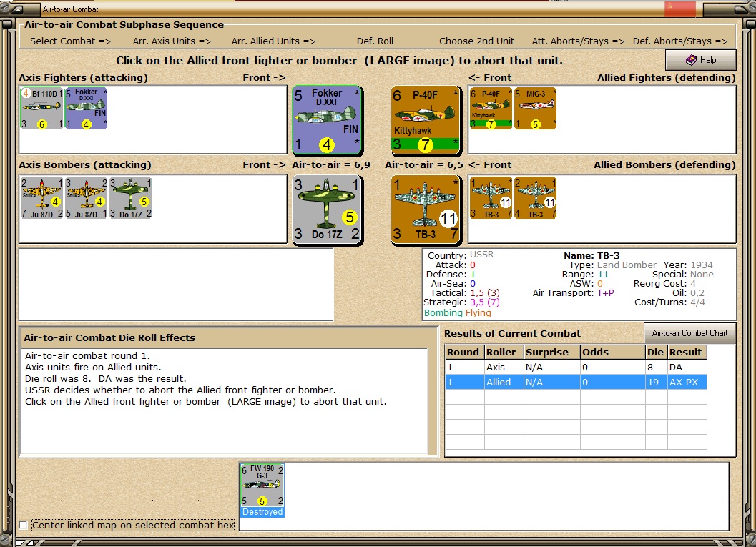Click the Select Combat subphase step
Image resolution: width=756 pixels, height=547 pixels.
70,41
